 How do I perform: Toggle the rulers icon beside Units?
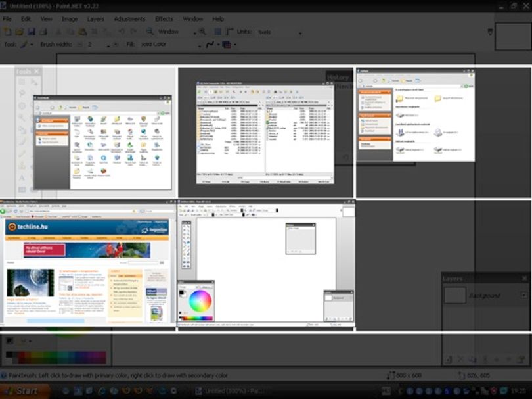click(x=230, y=32)
